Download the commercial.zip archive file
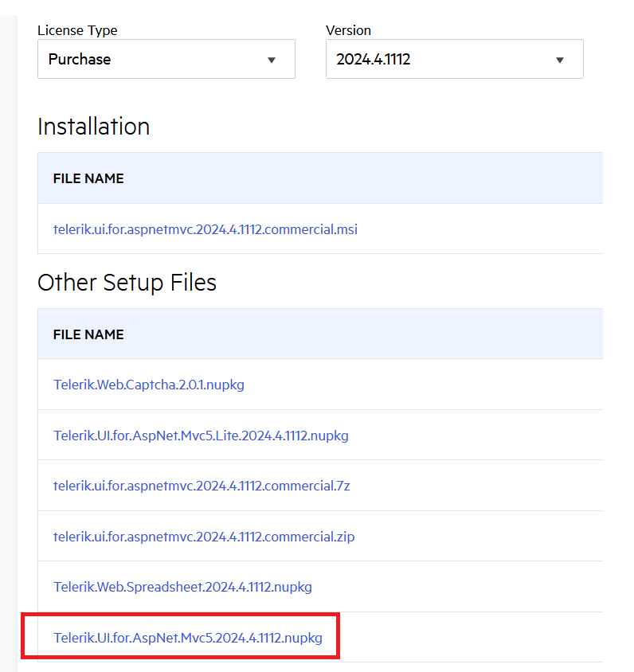 click(204, 537)
